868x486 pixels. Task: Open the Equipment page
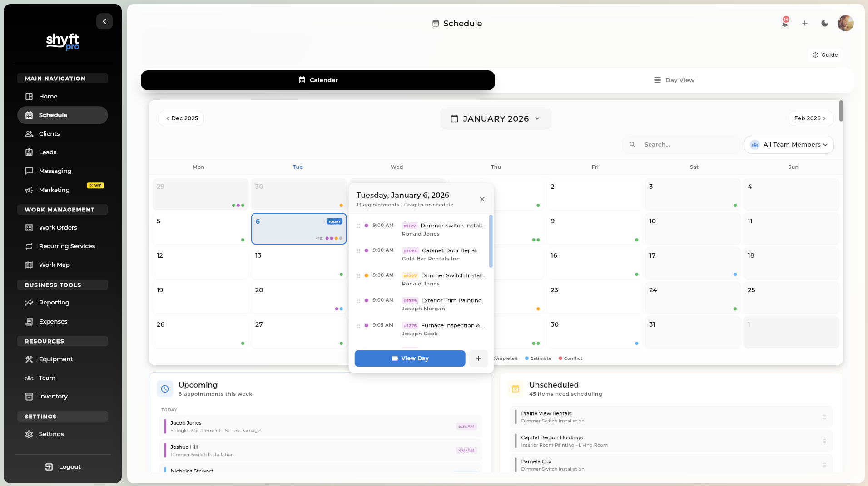[55, 359]
